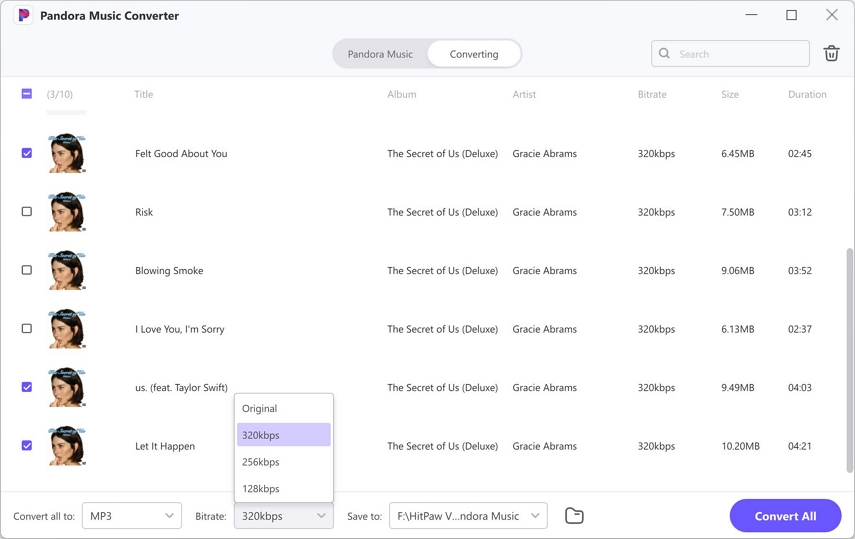Click the 03:52 duration value
This screenshot has height=539, width=855.
(x=800, y=270)
